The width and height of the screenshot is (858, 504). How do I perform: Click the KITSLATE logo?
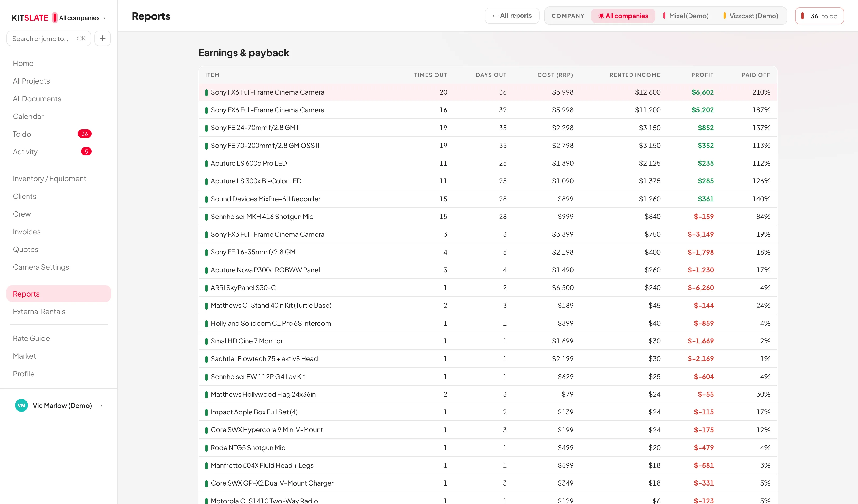pyautogui.click(x=30, y=18)
